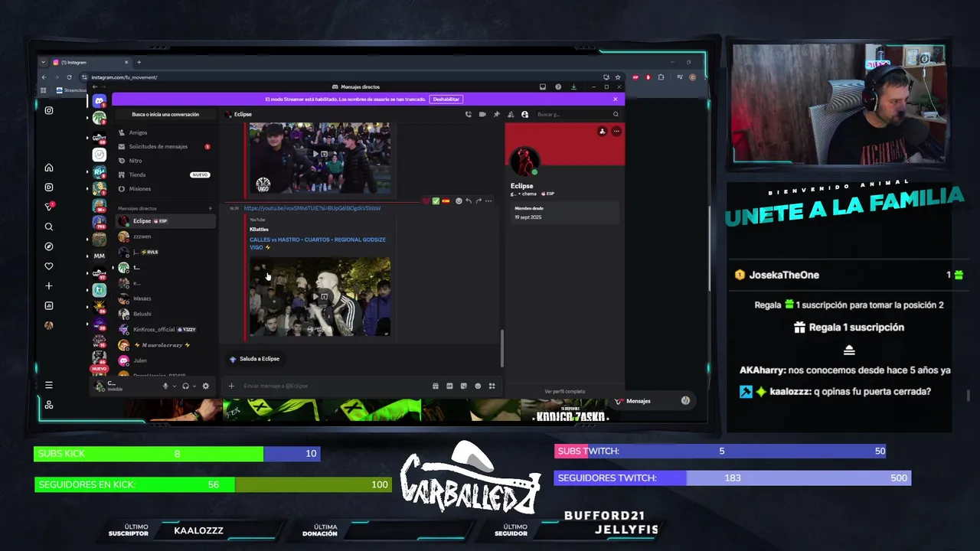This screenshot has height=551, width=980.
Task: Click the Eclipse profile avatar
Action: point(524,161)
